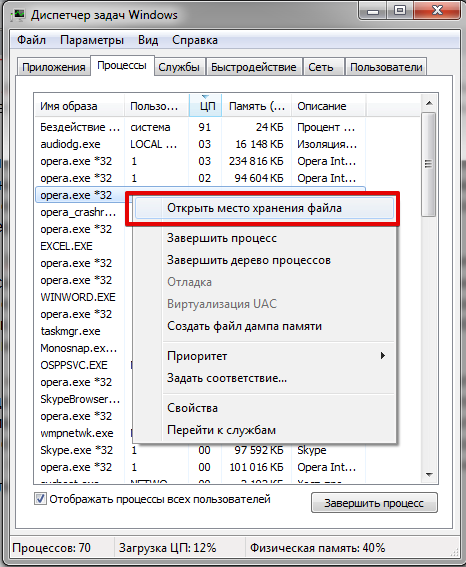Sort by Имя образа column header
This screenshot has width=466, height=567.
point(79,106)
